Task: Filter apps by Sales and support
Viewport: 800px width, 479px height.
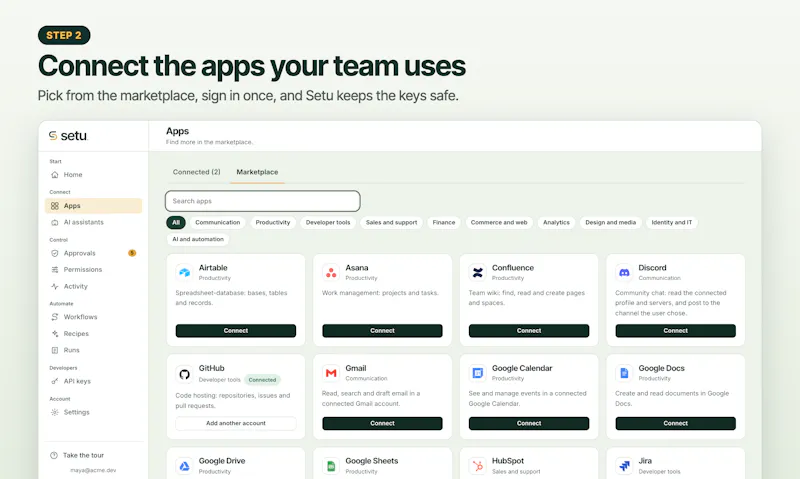Action: (391, 222)
